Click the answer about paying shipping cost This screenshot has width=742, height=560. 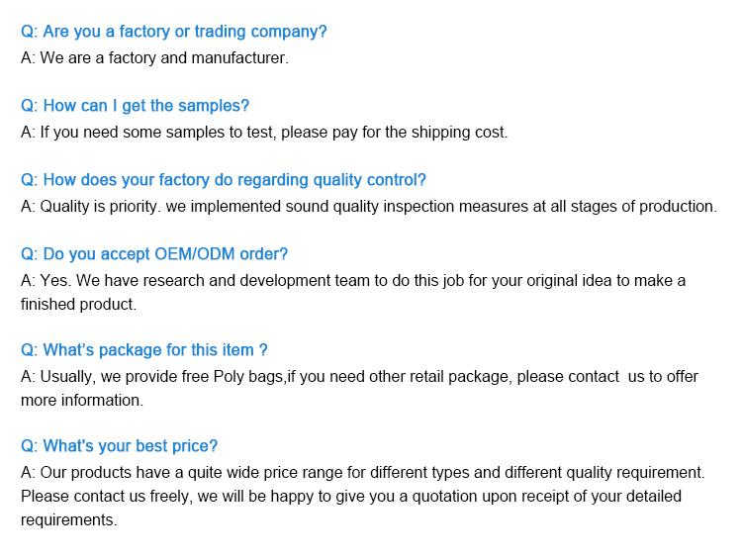[x=264, y=132]
